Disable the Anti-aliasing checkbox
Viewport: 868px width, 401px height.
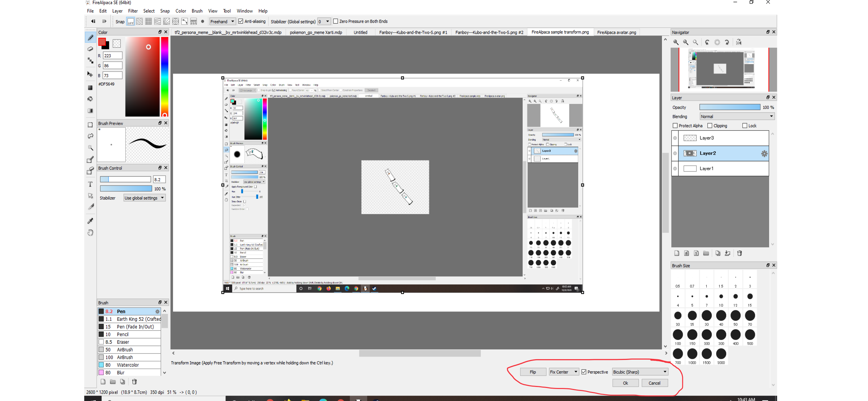241,21
